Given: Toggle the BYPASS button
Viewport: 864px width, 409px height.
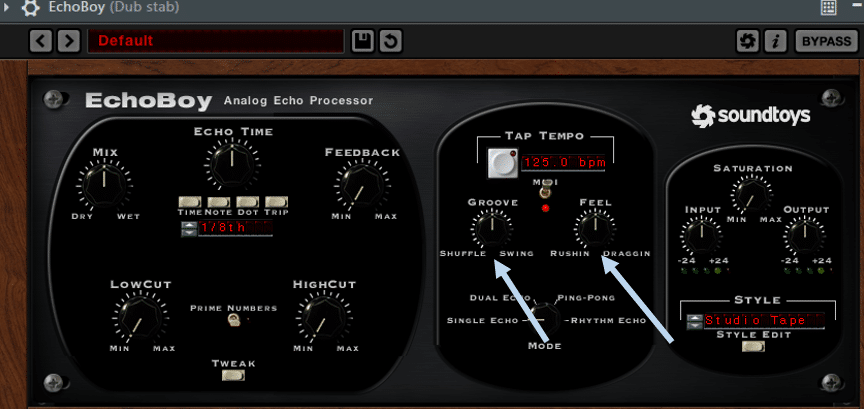Looking at the screenshot, I should click(x=826, y=41).
